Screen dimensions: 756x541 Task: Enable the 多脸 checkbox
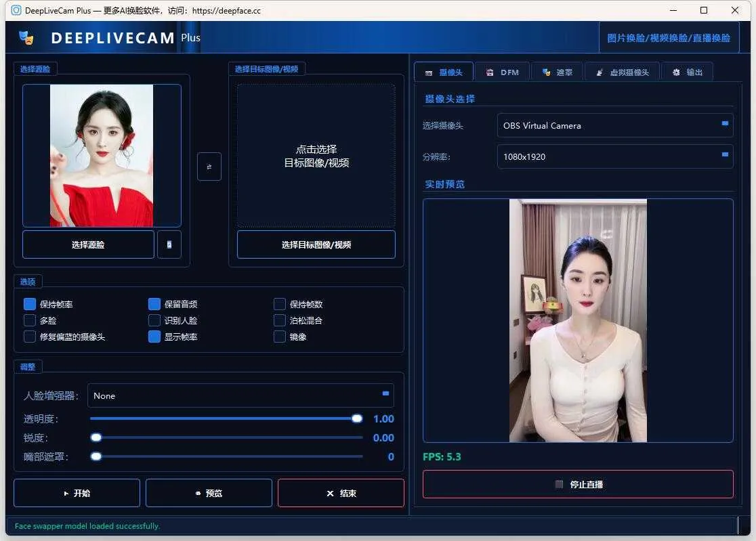tap(29, 320)
